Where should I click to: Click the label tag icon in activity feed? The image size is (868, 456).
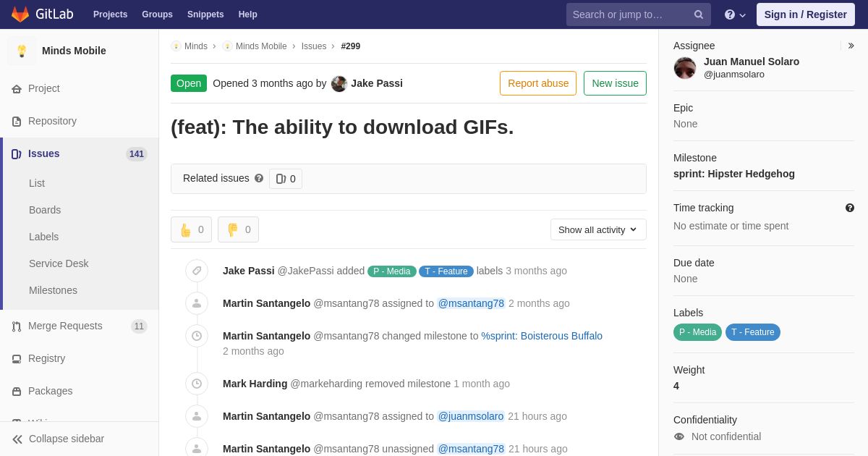pos(197,271)
